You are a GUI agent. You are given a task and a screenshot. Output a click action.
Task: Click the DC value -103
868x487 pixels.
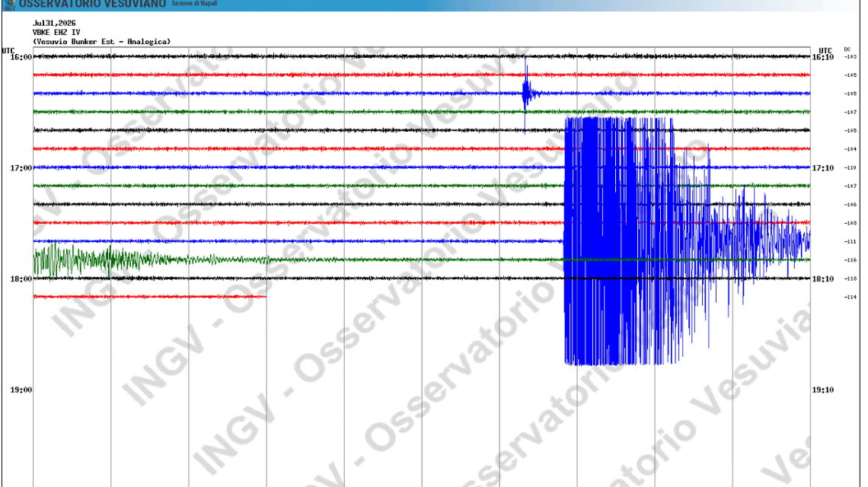point(850,56)
